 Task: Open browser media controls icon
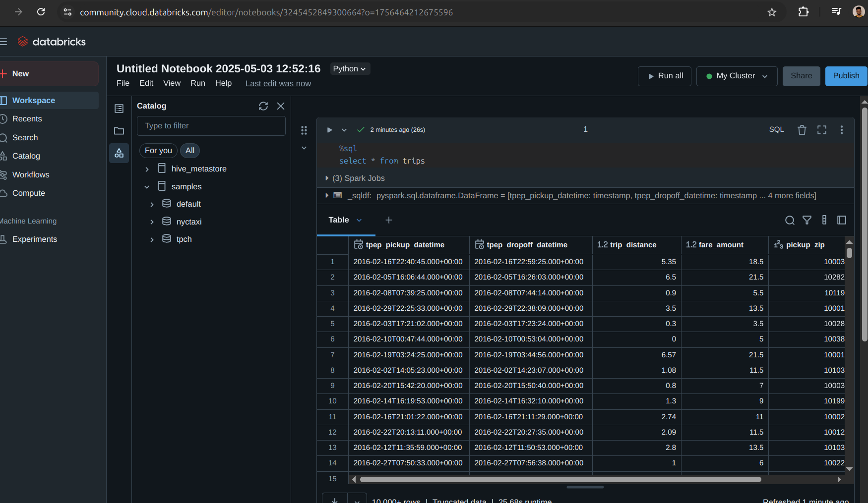tap(836, 12)
